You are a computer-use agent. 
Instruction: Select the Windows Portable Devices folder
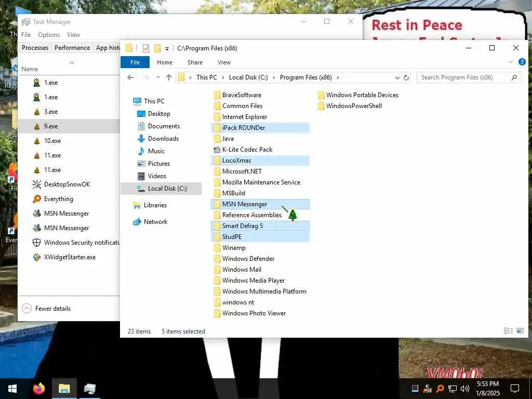click(x=358, y=95)
